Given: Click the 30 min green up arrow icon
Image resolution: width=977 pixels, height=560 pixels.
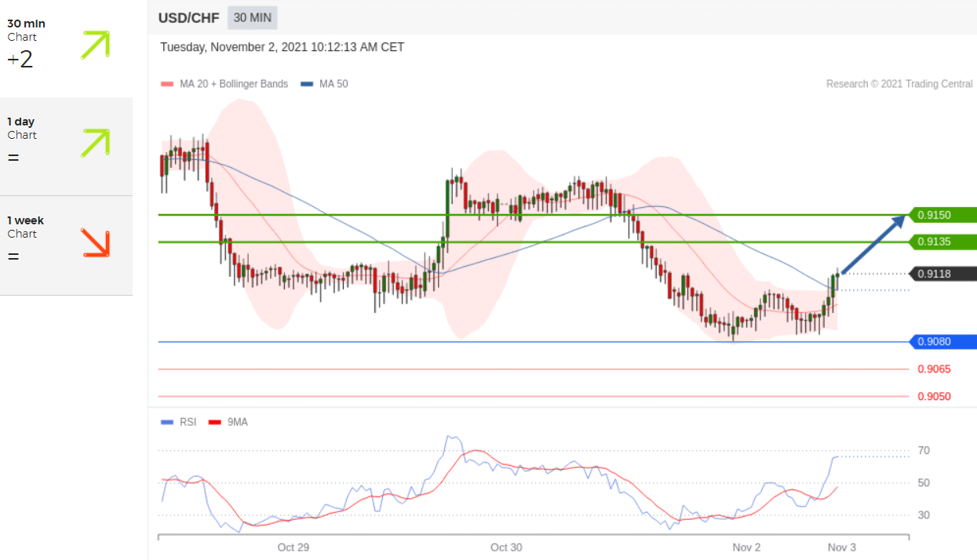Looking at the screenshot, I should point(95,45).
